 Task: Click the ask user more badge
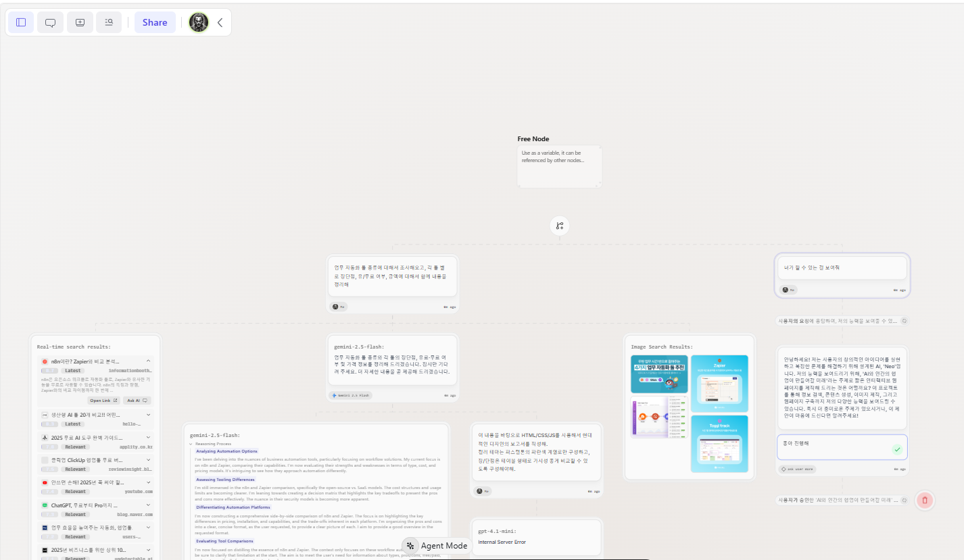click(798, 469)
